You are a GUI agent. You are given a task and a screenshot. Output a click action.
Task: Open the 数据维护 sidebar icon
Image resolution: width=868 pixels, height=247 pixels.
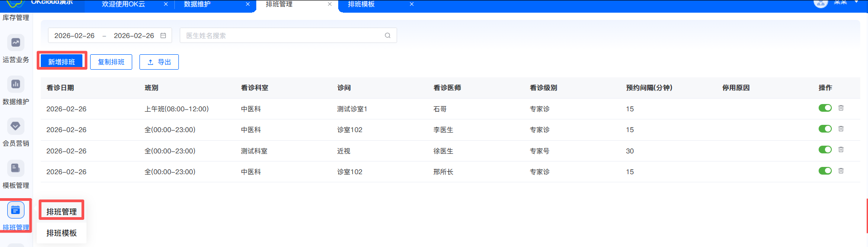pos(15,84)
